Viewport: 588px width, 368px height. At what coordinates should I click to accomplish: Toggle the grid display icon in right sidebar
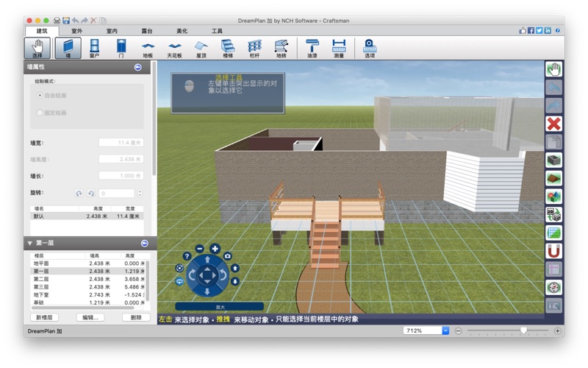553,233
